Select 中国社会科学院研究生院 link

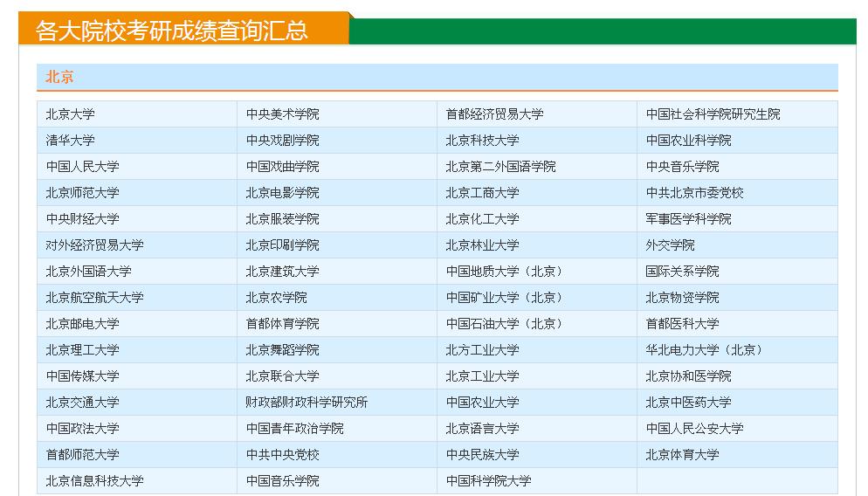(x=713, y=114)
